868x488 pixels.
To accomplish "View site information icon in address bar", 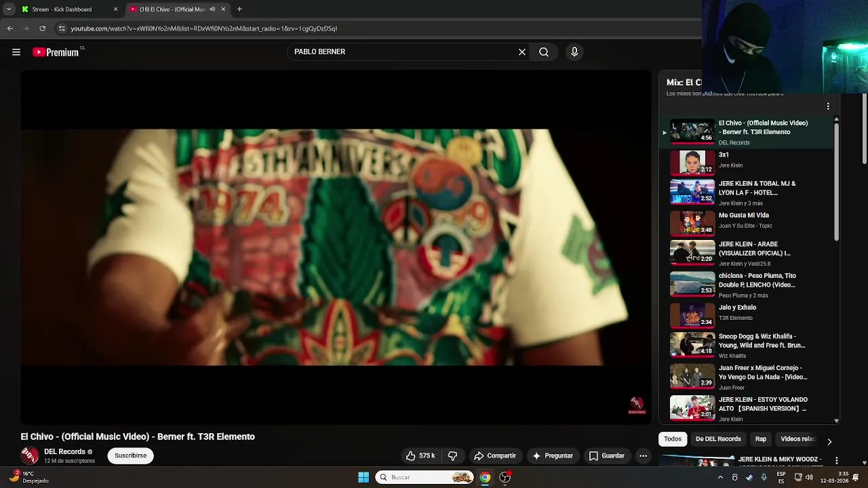I will click(x=62, y=28).
